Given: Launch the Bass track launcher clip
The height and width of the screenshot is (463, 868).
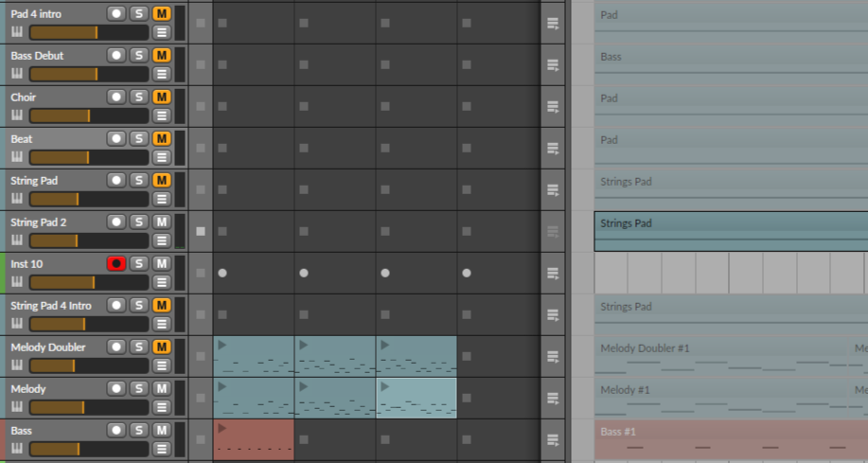Looking at the screenshot, I should point(221,428).
